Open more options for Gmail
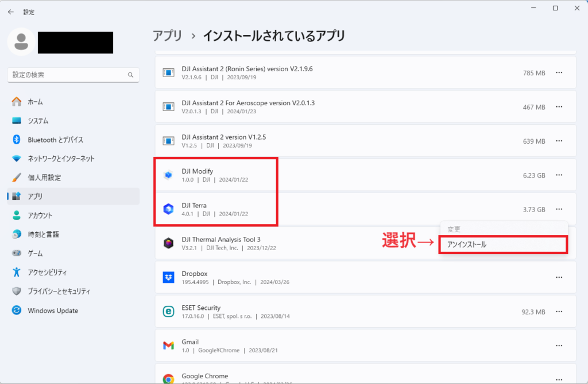The width and height of the screenshot is (588, 384). [x=559, y=345]
